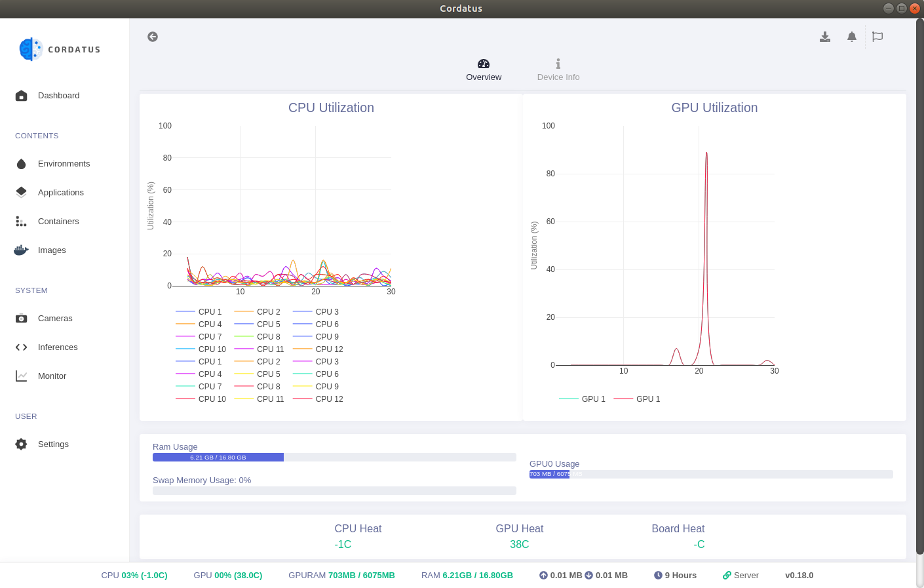Toggle the light-blue CPU 10 legend series
This screenshot has width=924, height=588.
pyautogui.click(x=201, y=349)
